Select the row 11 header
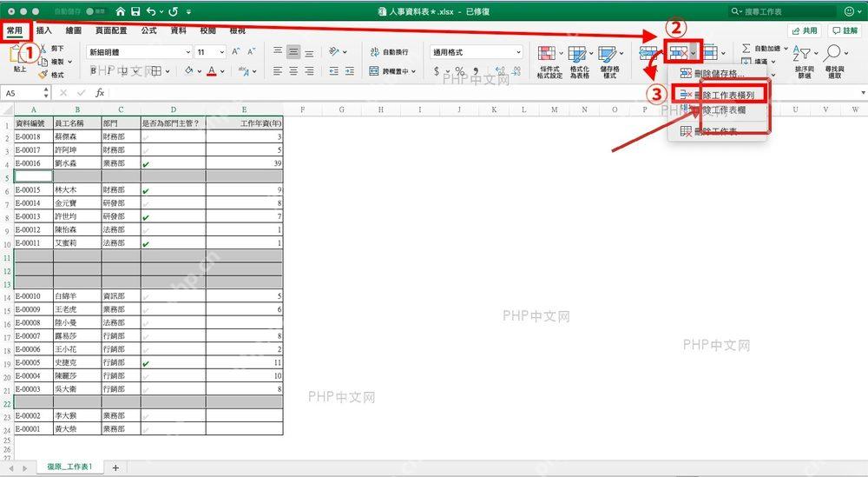 [x=7, y=257]
